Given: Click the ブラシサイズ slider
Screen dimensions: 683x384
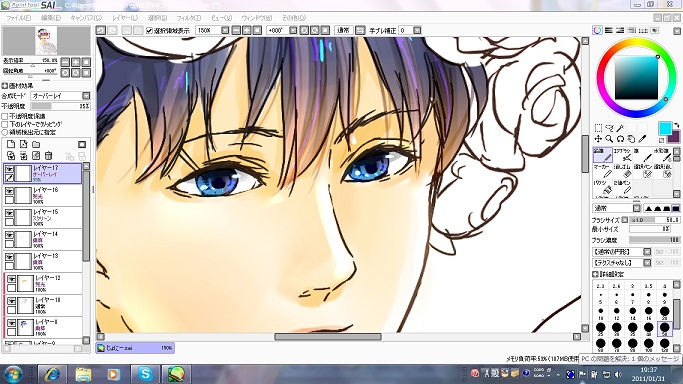Looking at the screenshot, I should (654, 220).
